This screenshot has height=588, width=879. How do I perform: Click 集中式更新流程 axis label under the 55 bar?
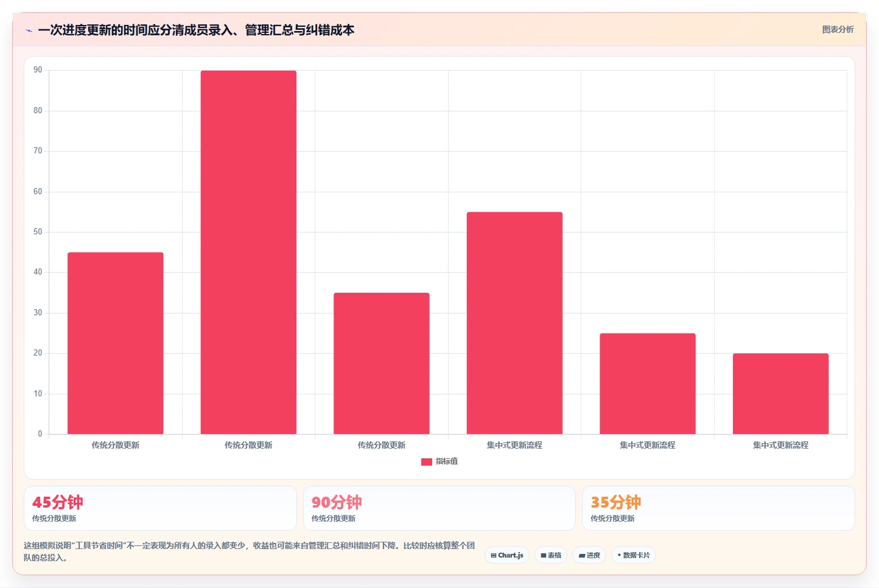click(x=514, y=445)
